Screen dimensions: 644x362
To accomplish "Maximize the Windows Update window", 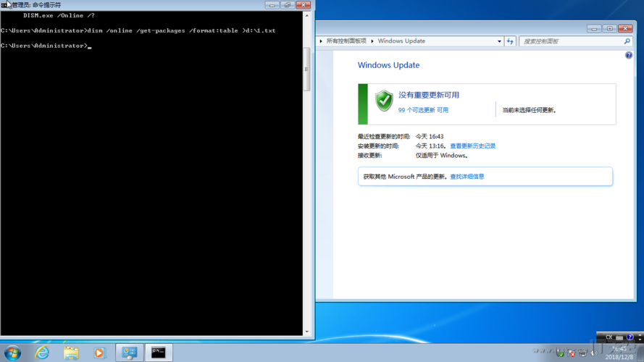I will tap(609, 28).
